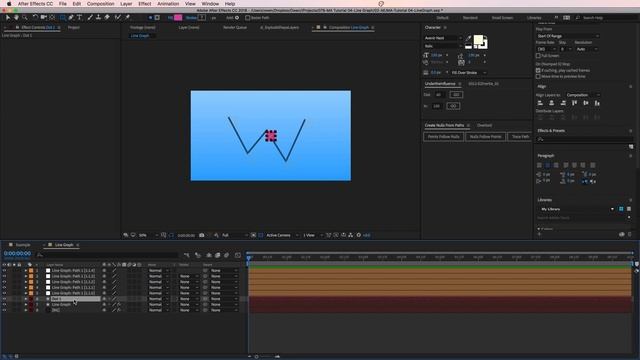Image resolution: width=640 pixels, height=360 pixels.
Task: Align layers to right edge
Action: 563,103
